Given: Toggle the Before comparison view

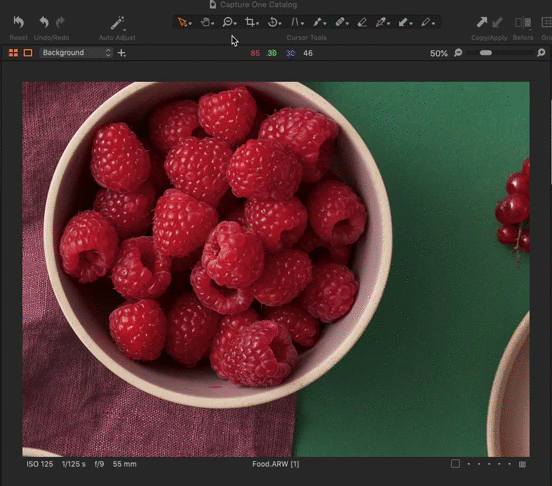Looking at the screenshot, I should [x=523, y=23].
